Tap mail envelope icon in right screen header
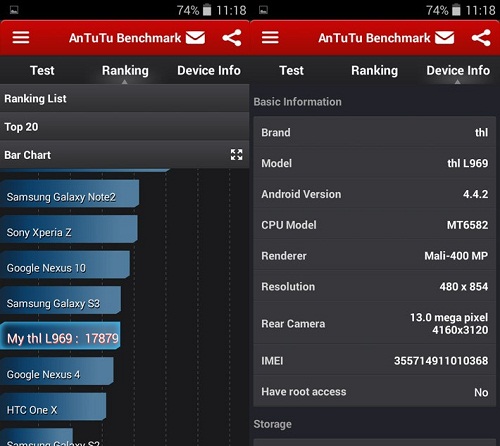 445,37
